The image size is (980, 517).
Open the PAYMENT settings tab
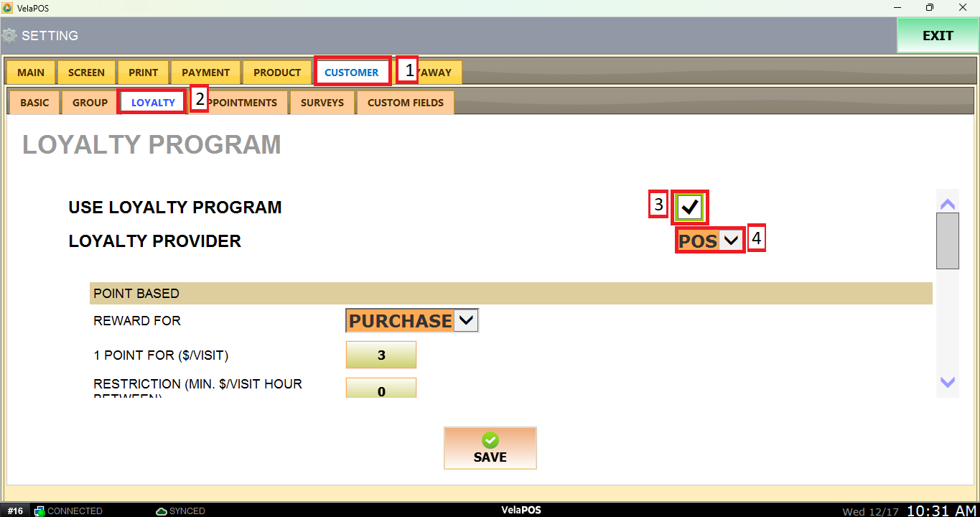205,73
